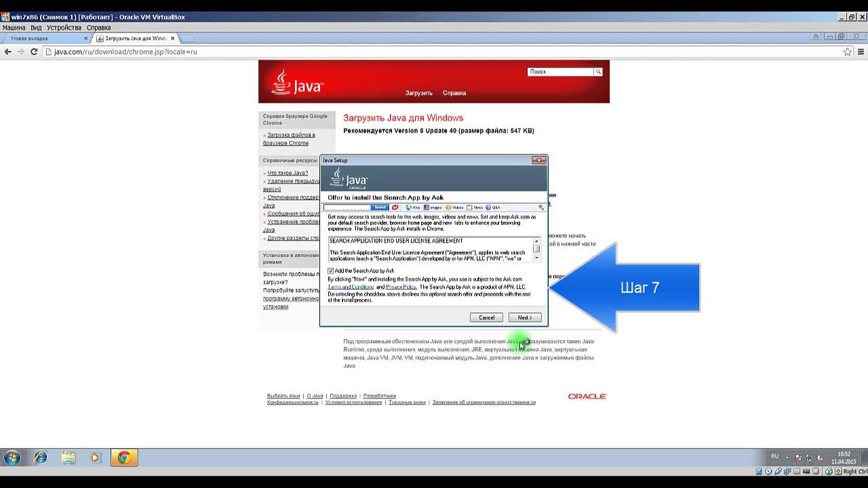The height and width of the screenshot is (488, 868).
Task: Click the VirtualBox shared folders status icon
Action: (x=797, y=472)
